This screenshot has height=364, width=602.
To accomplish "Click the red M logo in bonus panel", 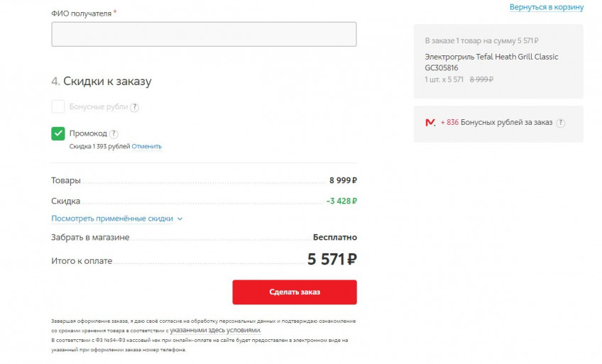I will (430, 123).
